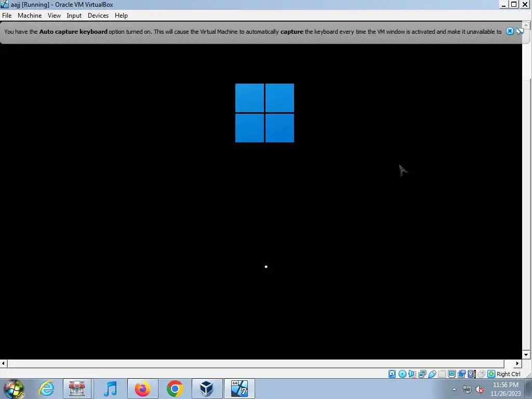Click the muted volume tray icon
Viewport: 532px width, 399px height.
pos(480,390)
